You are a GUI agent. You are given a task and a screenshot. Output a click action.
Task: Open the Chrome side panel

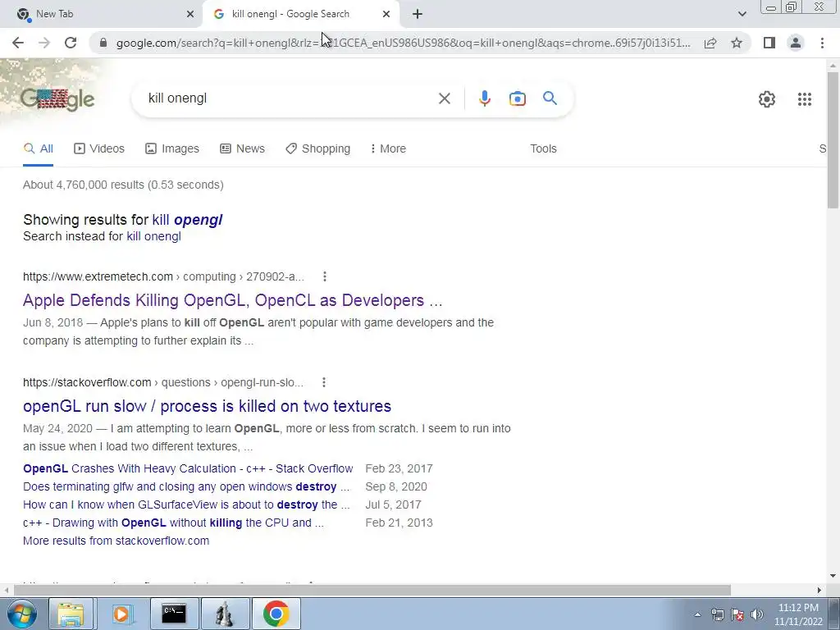coord(769,43)
